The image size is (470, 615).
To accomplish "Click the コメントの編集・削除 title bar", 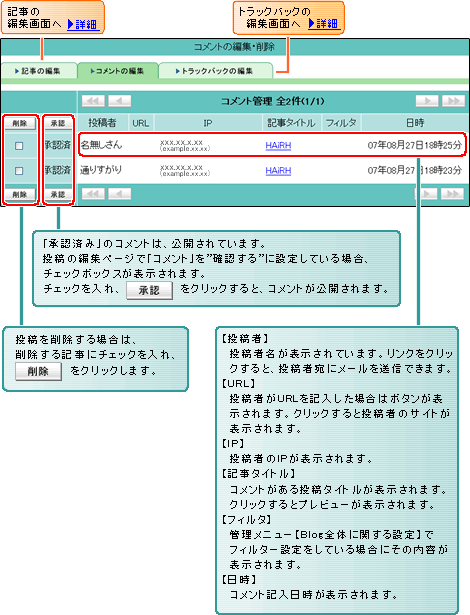I will pos(234,47).
